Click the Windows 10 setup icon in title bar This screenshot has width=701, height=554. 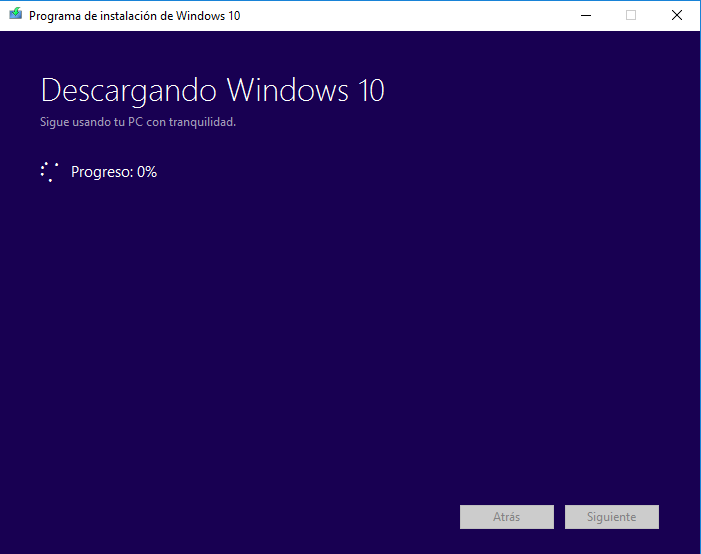pos(15,13)
